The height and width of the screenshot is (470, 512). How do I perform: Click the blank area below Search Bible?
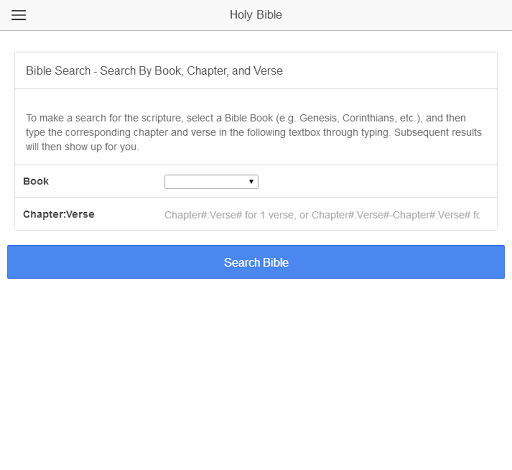[x=256, y=373]
